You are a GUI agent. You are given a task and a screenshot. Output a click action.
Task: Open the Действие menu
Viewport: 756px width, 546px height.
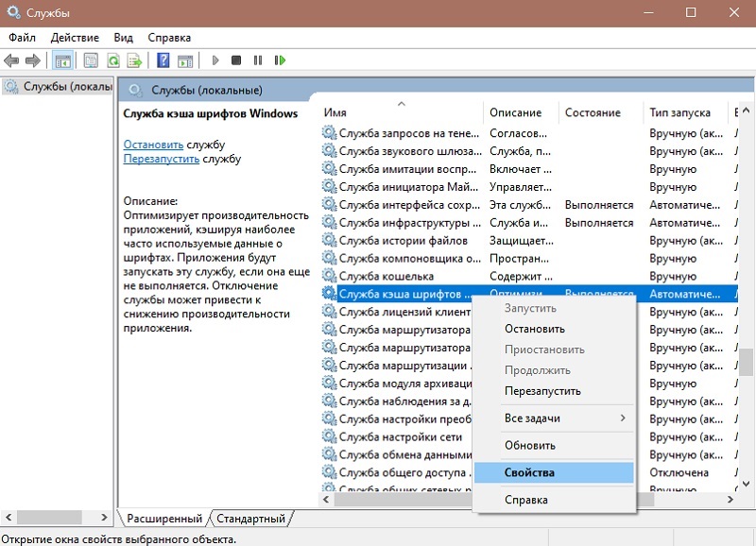coord(75,38)
